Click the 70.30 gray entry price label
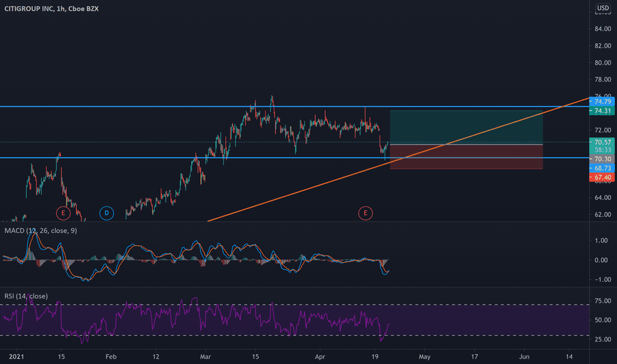The height and width of the screenshot is (364, 617). tap(602, 159)
